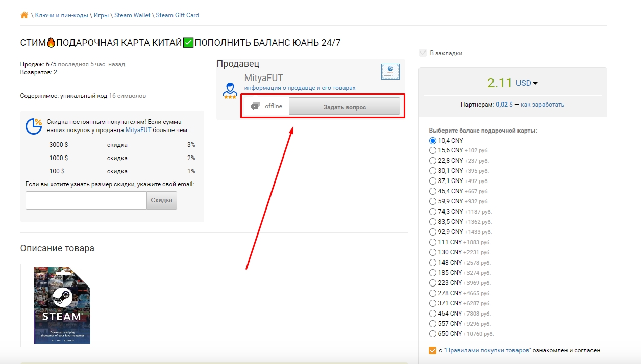Select the 148 CNY option
Viewport: 641px width, 364px height.
click(433, 263)
